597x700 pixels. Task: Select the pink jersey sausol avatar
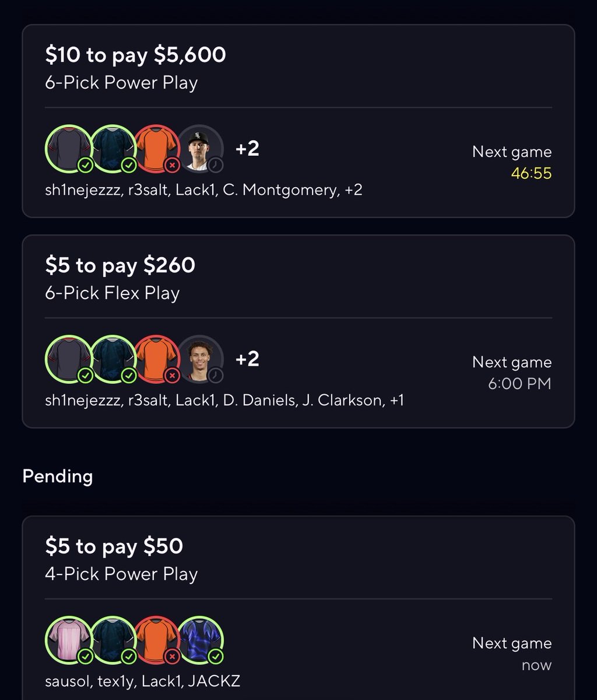(68, 640)
